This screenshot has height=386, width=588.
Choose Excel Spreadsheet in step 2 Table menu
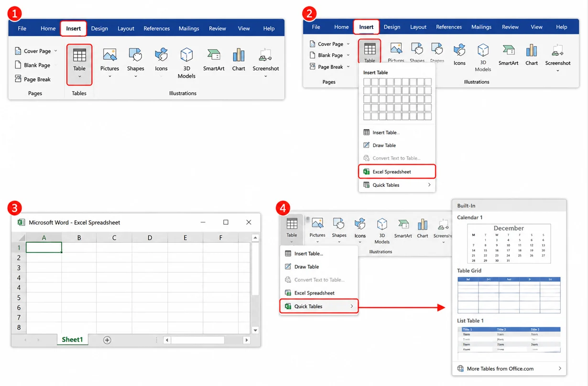(397, 172)
